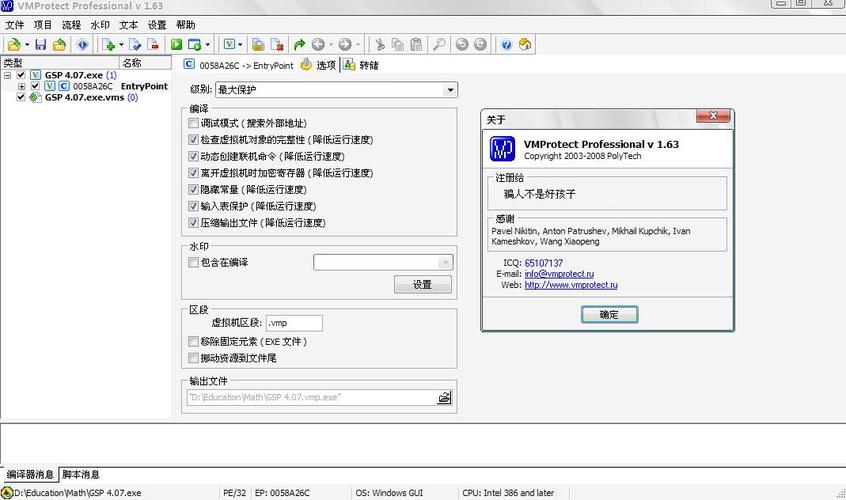
Task: Click the 确定 button in About dialog
Action: click(609, 314)
